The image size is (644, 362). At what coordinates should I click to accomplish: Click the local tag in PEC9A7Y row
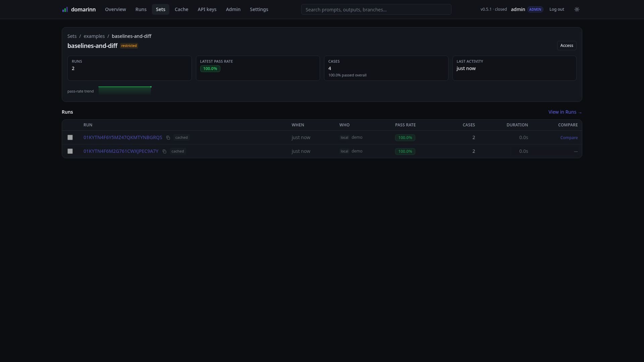click(x=344, y=151)
